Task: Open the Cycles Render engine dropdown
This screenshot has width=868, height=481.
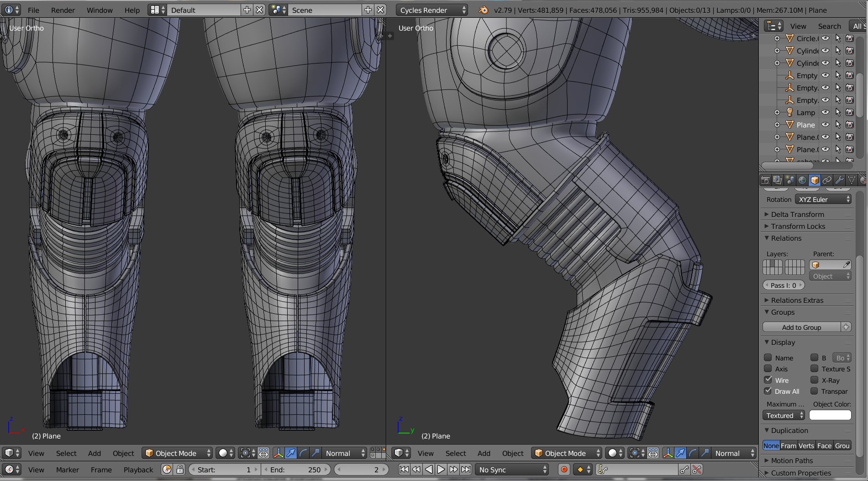Action: pos(432,10)
